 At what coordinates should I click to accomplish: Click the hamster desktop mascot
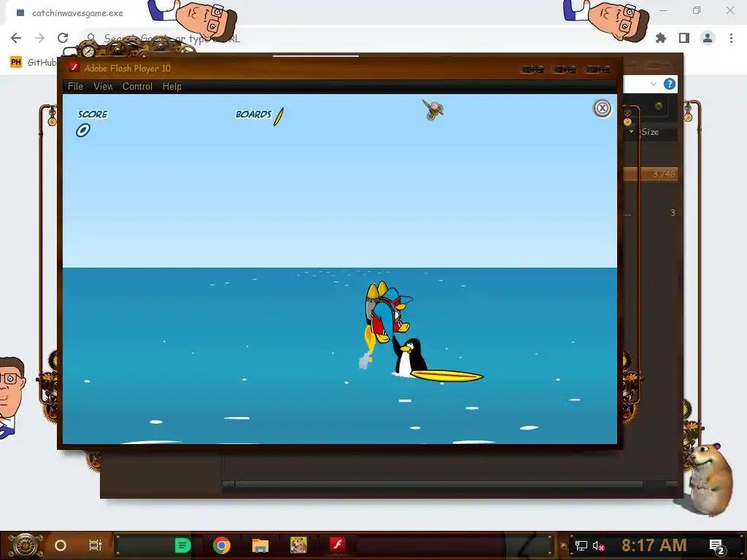710,478
